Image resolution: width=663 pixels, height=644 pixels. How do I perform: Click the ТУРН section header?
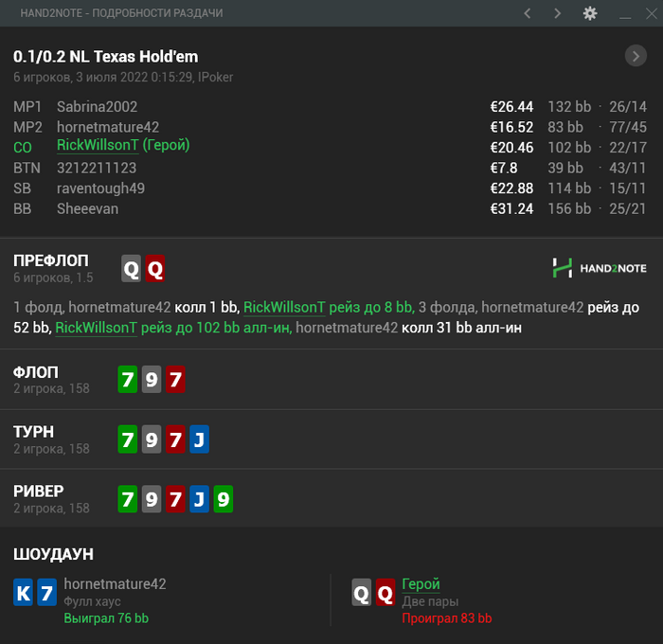click(33, 432)
